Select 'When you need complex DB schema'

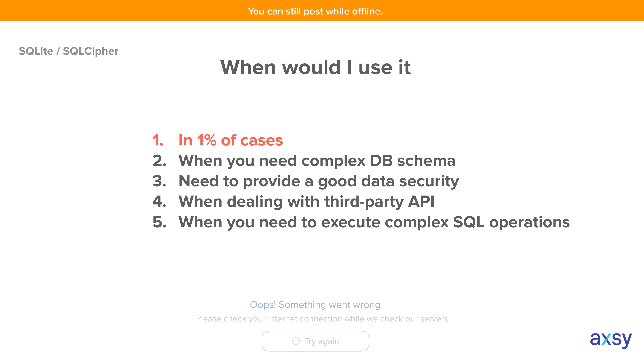[x=317, y=161]
